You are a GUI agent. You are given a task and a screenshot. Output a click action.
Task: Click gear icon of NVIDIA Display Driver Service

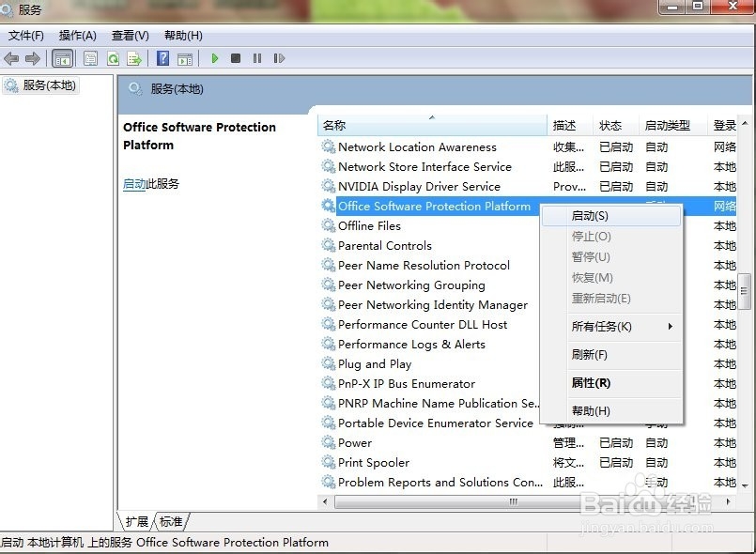[329, 186]
